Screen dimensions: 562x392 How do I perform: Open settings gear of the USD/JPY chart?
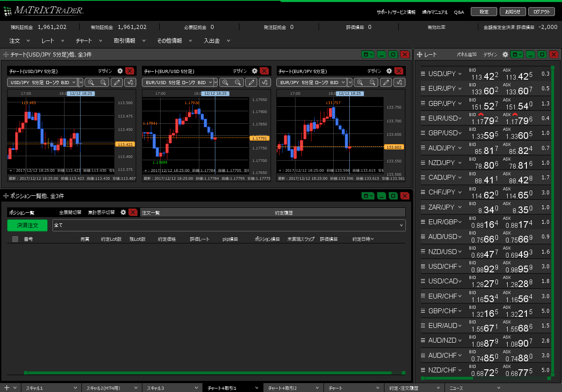coord(120,71)
